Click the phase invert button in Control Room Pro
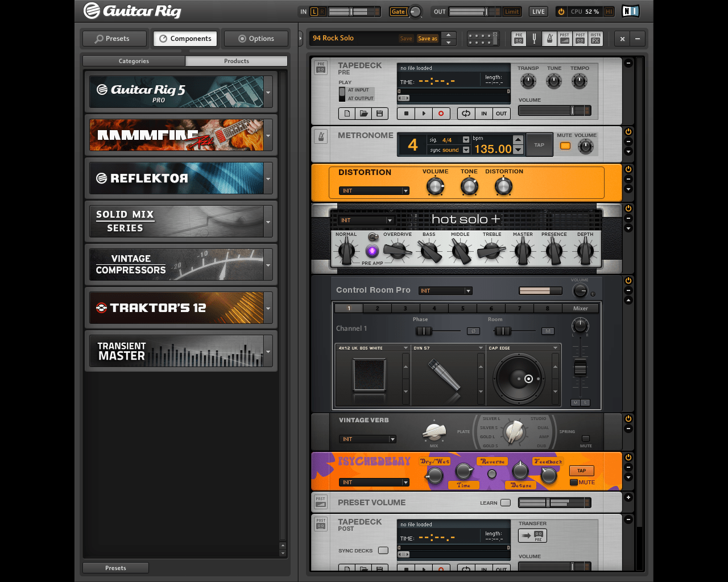This screenshot has height=582, width=728. click(x=473, y=331)
